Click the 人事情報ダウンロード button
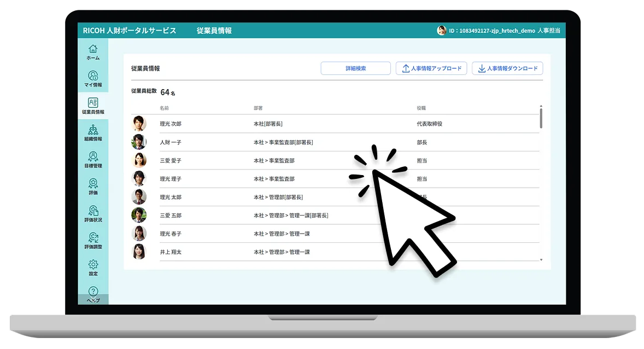The image size is (644, 349). [507, 68]
